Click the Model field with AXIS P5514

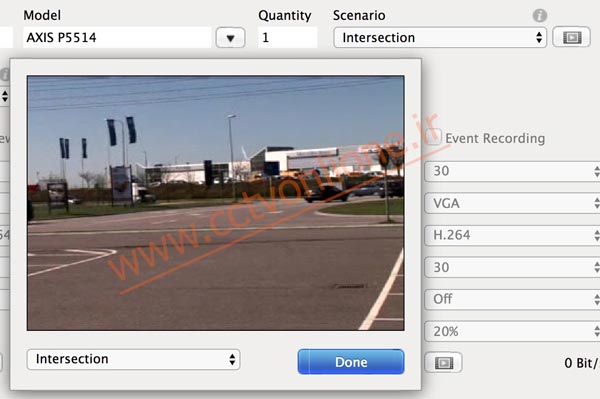pos(117,37)
